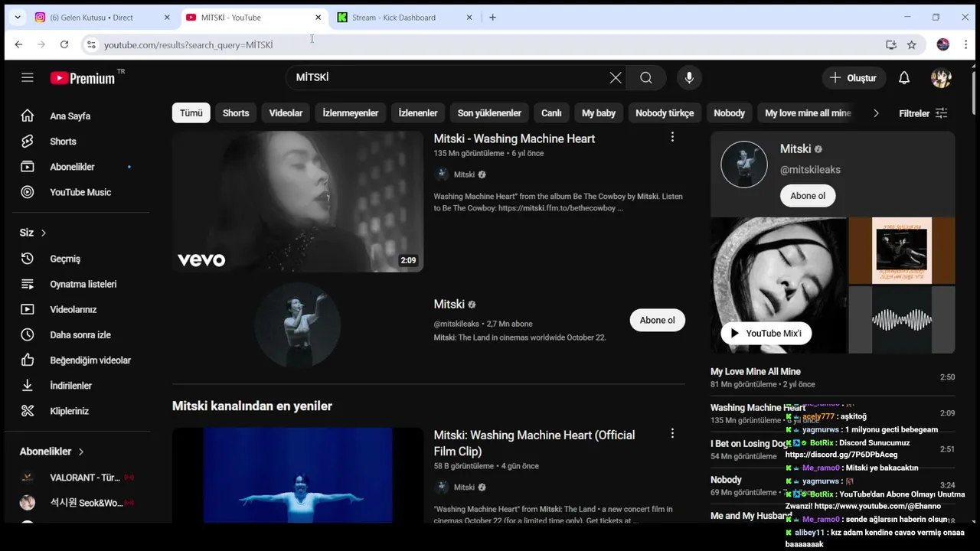The width and height of the screenshot is (980, 551).
Task: Click the YouTube Premium logo
Action: pos(83,77)
